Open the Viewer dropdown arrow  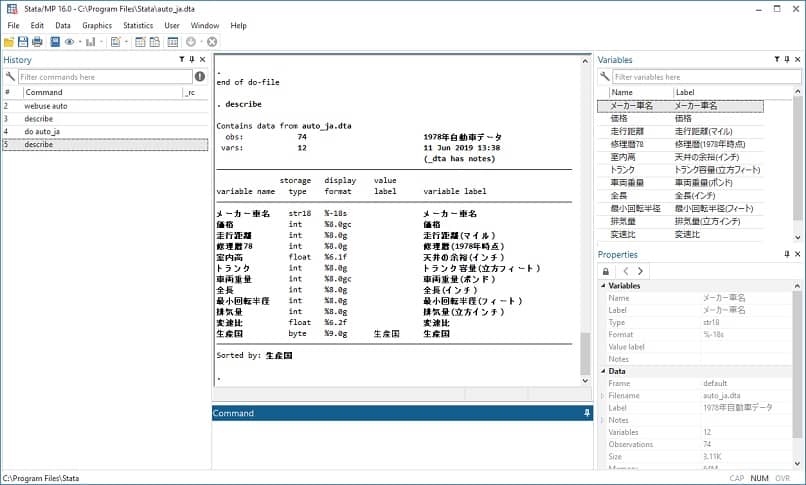pos(80,42)
